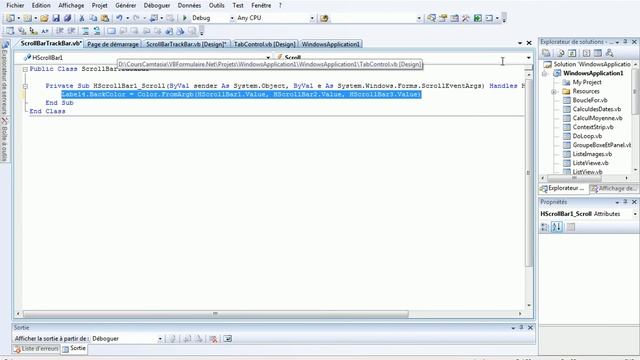Click the Add New Item toolbar icon
This screenshot has height=360, width=640.
[27, 18]
